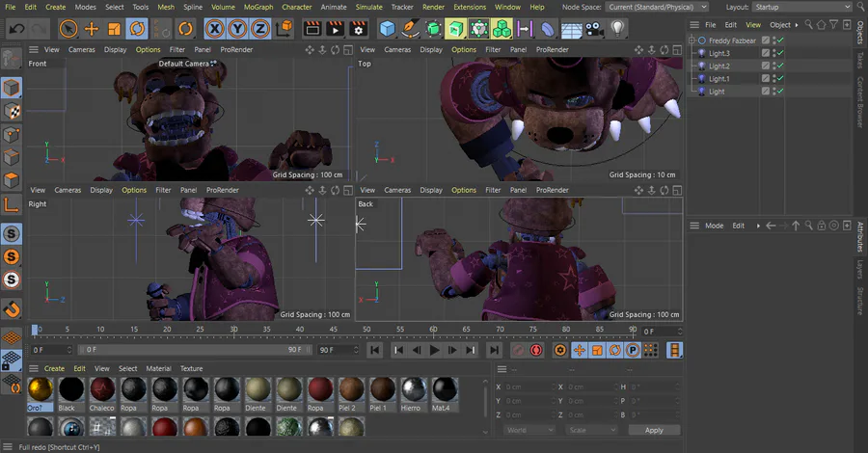Image resolution: width=868 pixels, height=453 pixels.
Task: Activate the Rotate tool
Action: pyautogui.click(x=137, y=28)
